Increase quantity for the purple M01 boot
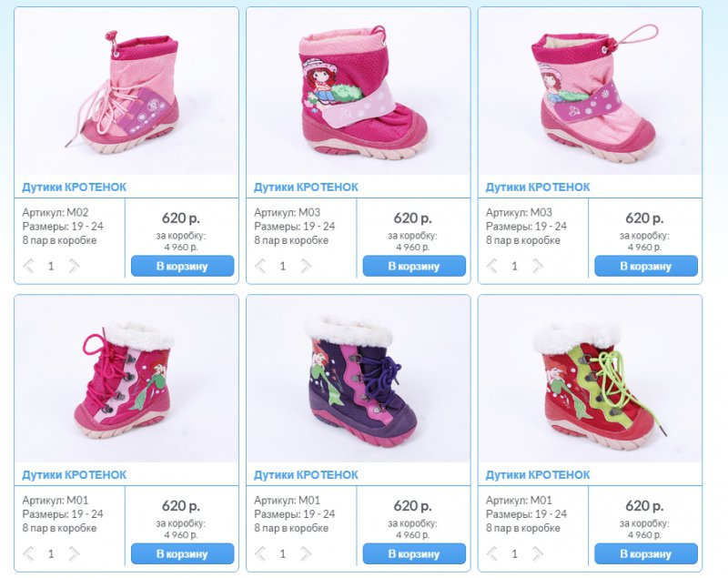This screenshot has height=578, width=728. 306,553
